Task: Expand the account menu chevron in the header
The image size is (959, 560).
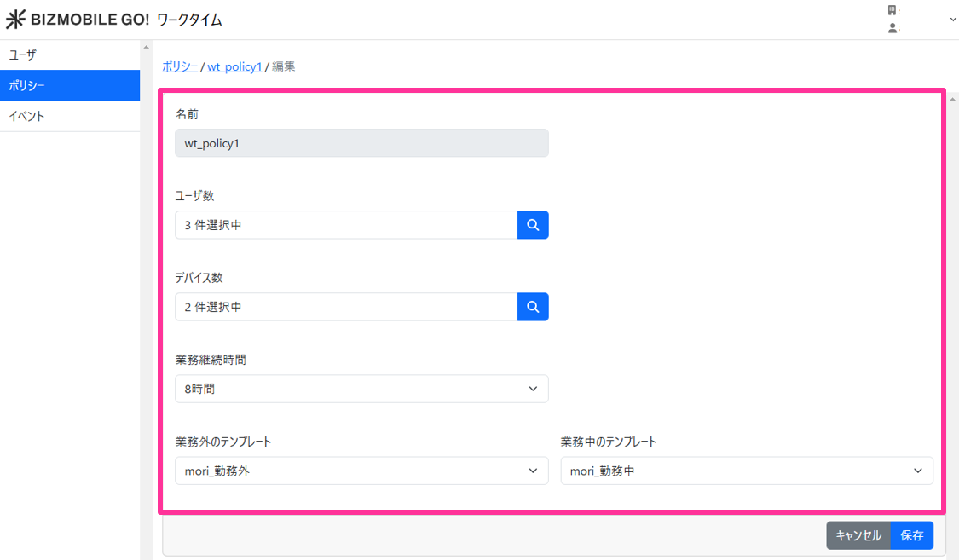Action: [x=952, y=20]
